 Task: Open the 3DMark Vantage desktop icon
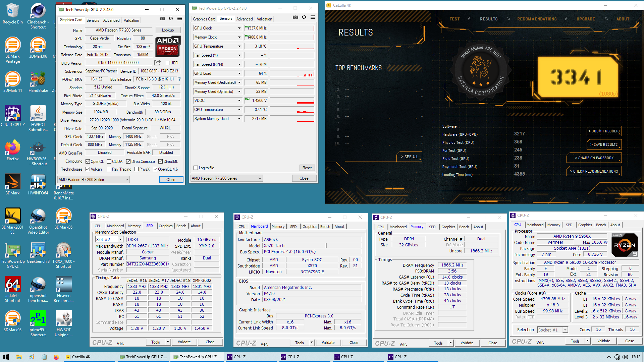[x=12, y=50]
